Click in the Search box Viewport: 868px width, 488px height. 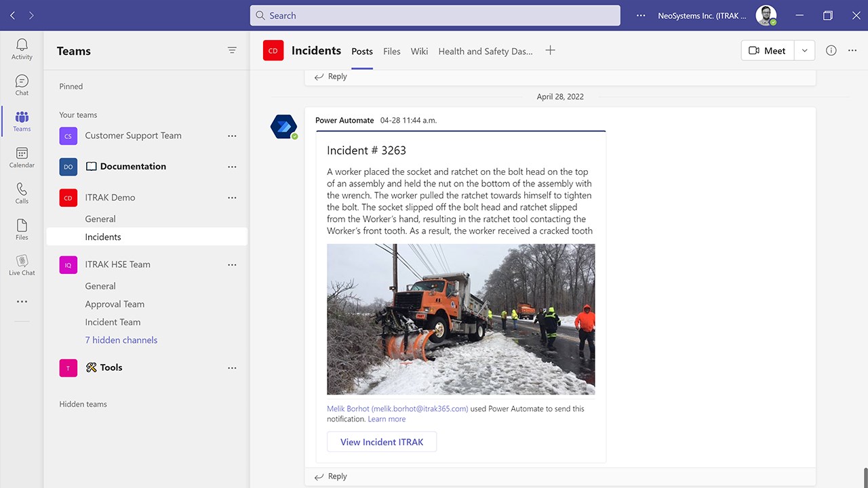tap(435, 16)
